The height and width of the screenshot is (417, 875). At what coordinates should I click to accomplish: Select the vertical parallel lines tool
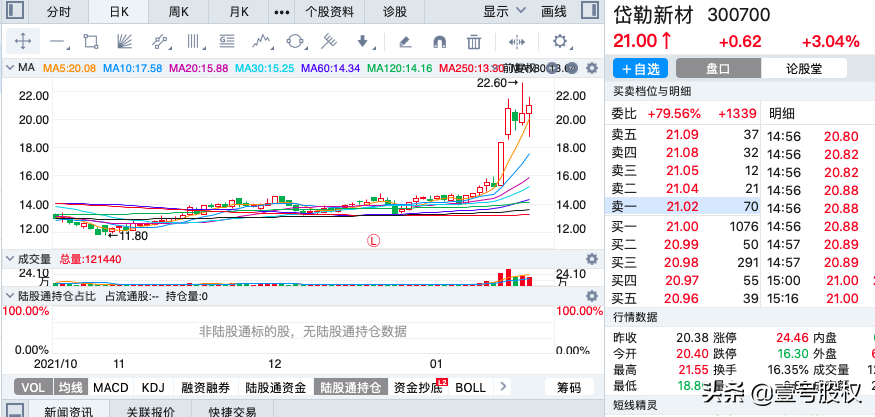click(x=194, y=42)
